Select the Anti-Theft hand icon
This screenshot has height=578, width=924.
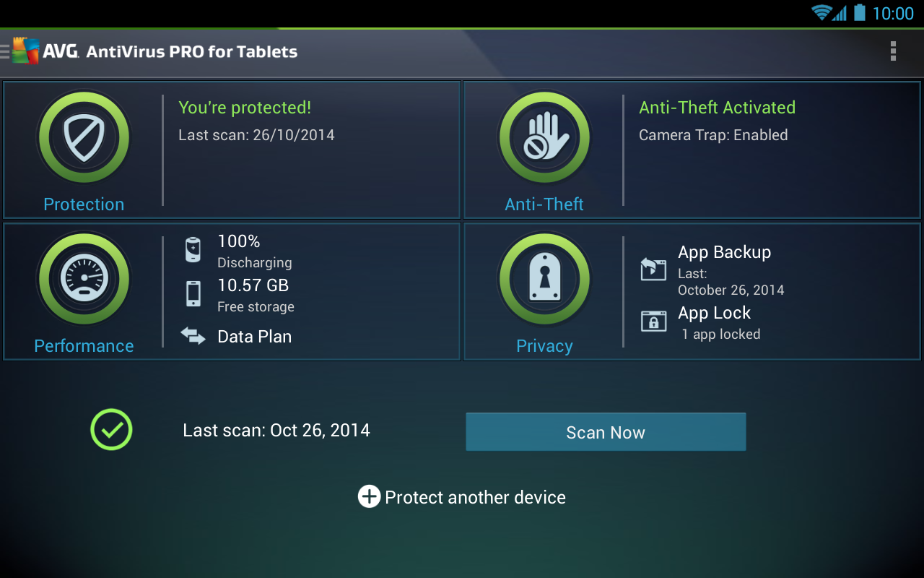544,137
